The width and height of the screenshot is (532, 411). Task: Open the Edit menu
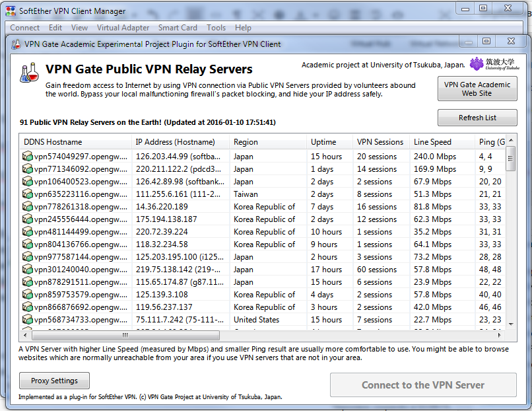(55, 28)
